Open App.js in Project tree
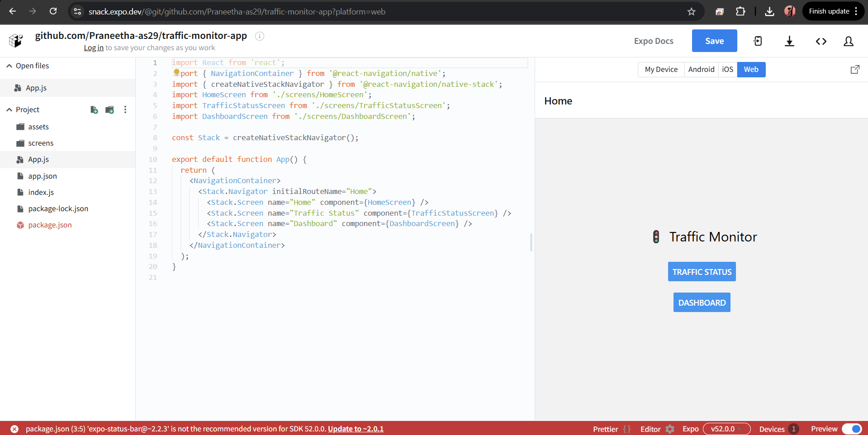The height and width of the screenshot is (435, 868). 67,159
